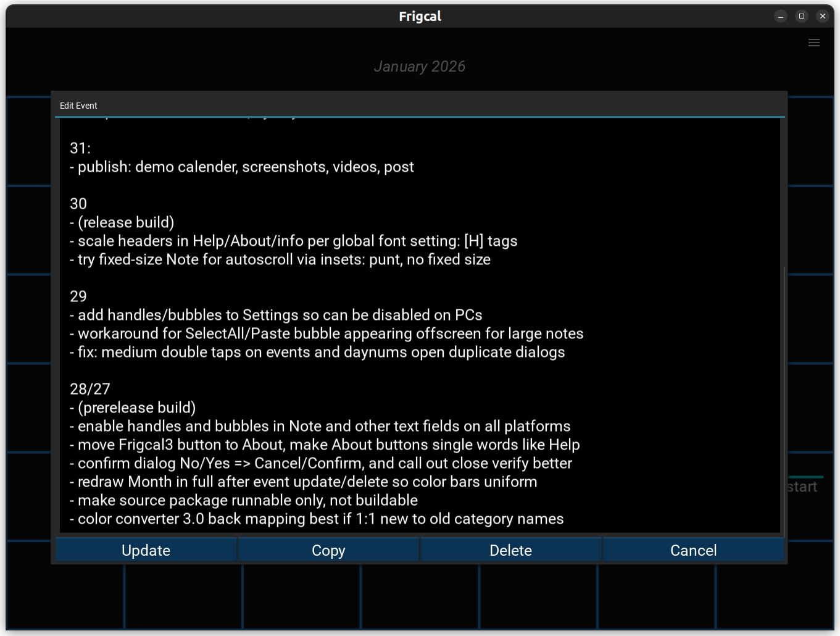Click "make source package runnable only" line
This screenshot has width=840, height=636.
coord(247,500)
